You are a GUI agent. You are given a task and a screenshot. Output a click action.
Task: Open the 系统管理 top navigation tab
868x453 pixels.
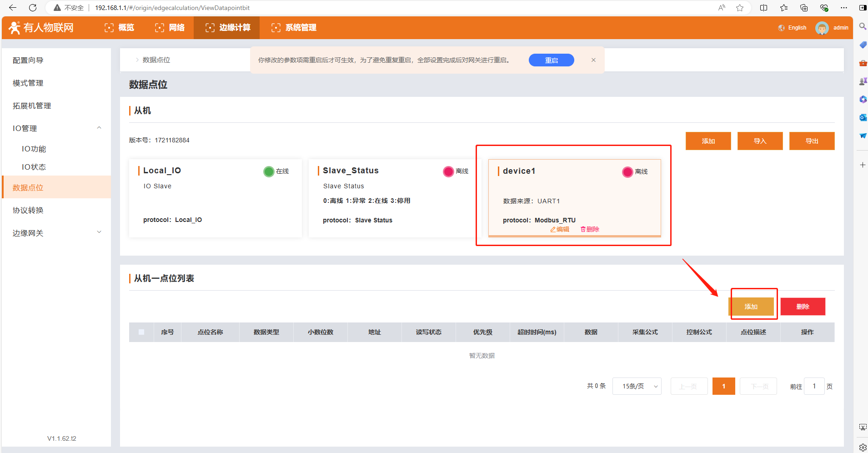point(294,28)
